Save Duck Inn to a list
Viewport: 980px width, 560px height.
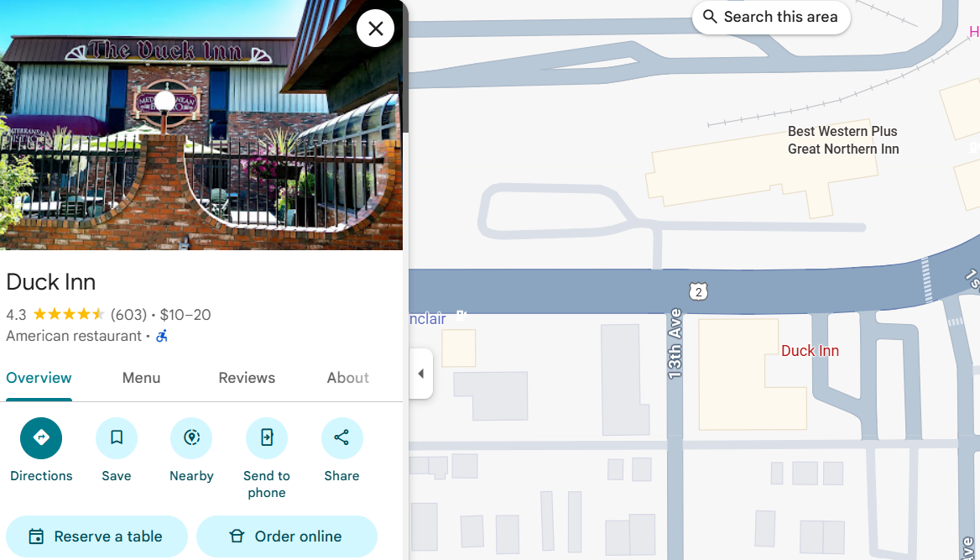click(x=117, y=438)
